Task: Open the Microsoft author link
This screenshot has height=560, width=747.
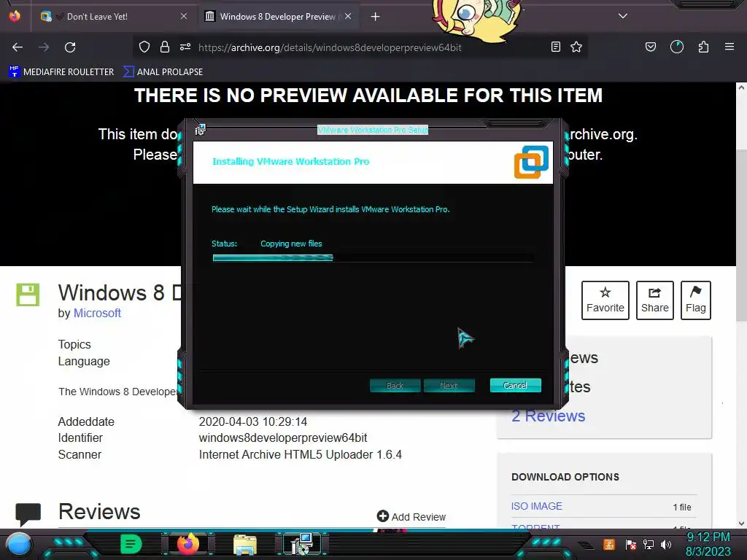Action: pos(97,314)
